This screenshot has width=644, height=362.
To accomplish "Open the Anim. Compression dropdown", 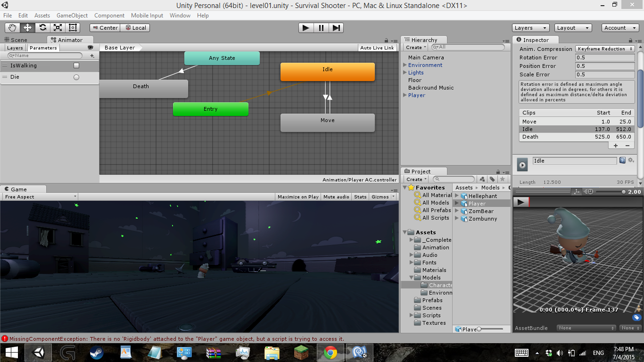I will (605, 49).
